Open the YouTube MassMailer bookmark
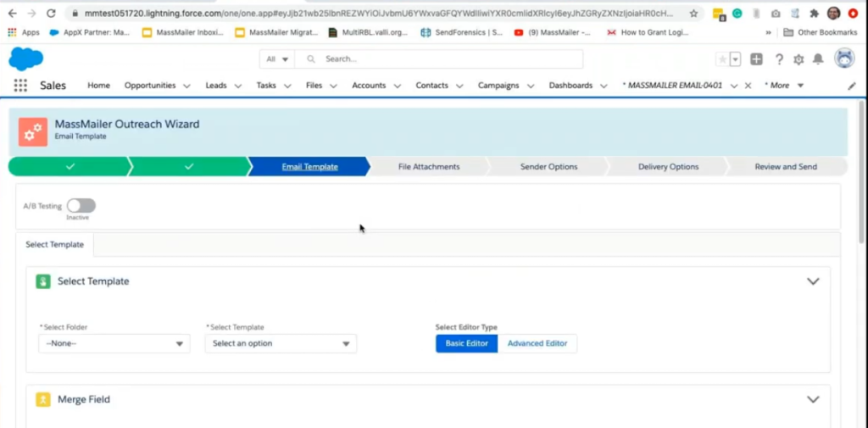Screen dimensions: 868x428 551,33
